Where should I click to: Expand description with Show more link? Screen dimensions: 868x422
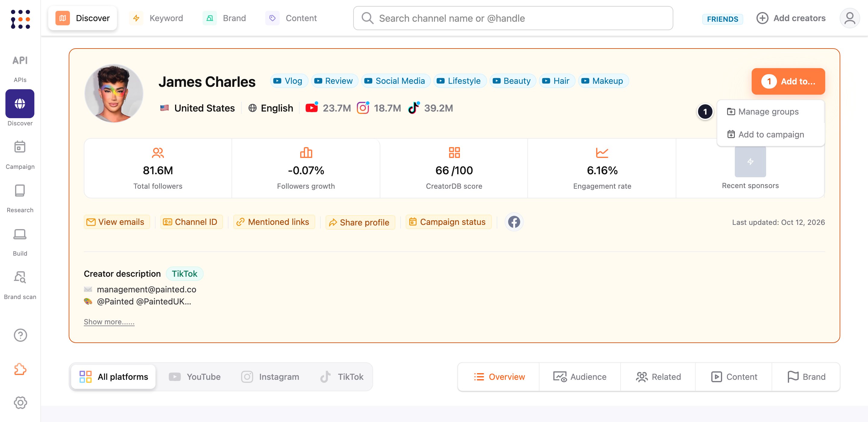[x=109, y=322]
